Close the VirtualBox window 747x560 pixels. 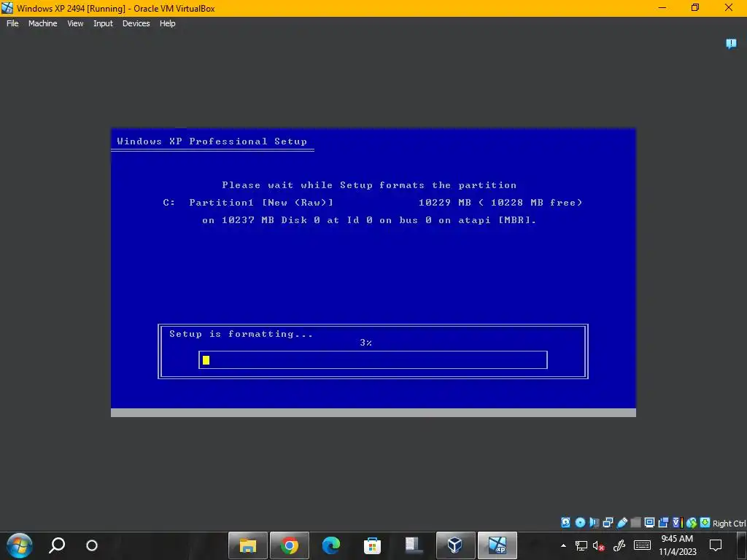(x=729, y=7)
